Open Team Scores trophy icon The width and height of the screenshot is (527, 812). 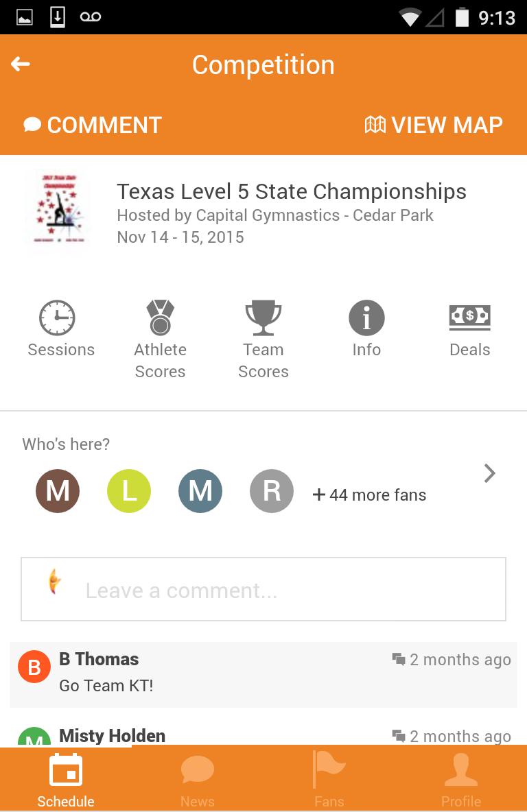263,318
